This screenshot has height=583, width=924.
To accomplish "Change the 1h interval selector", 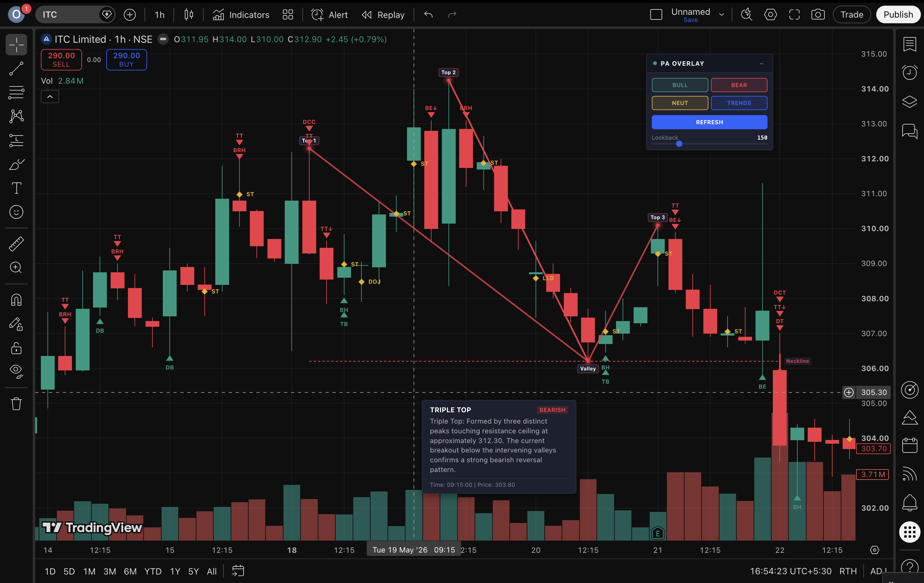I will pyautogui.click(x=159, y=14).
